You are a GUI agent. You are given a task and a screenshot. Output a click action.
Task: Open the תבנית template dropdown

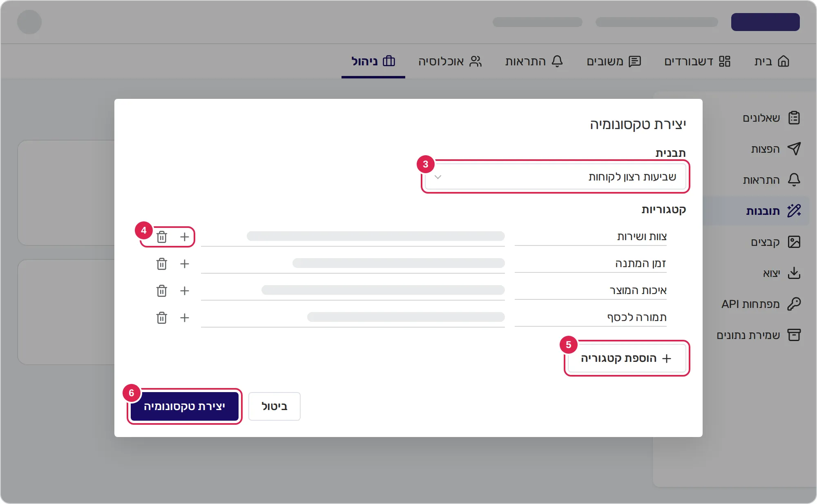(556, 177)
